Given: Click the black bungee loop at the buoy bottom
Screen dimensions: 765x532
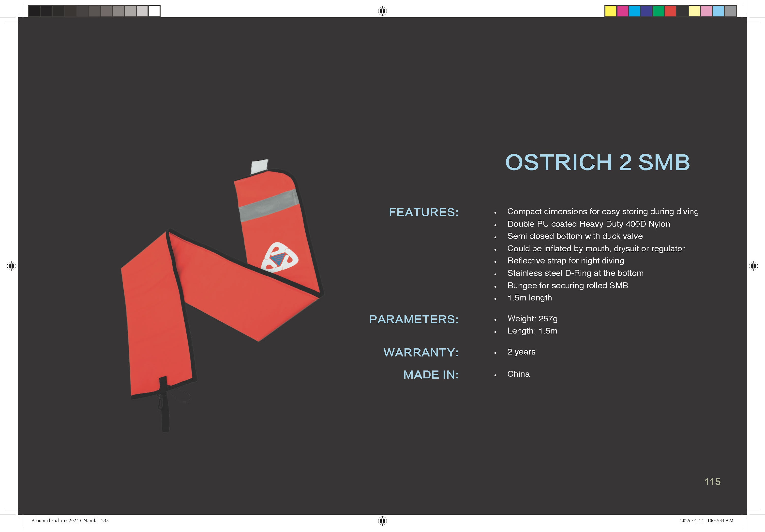Looking at the screenshot, I should [165, 408].
